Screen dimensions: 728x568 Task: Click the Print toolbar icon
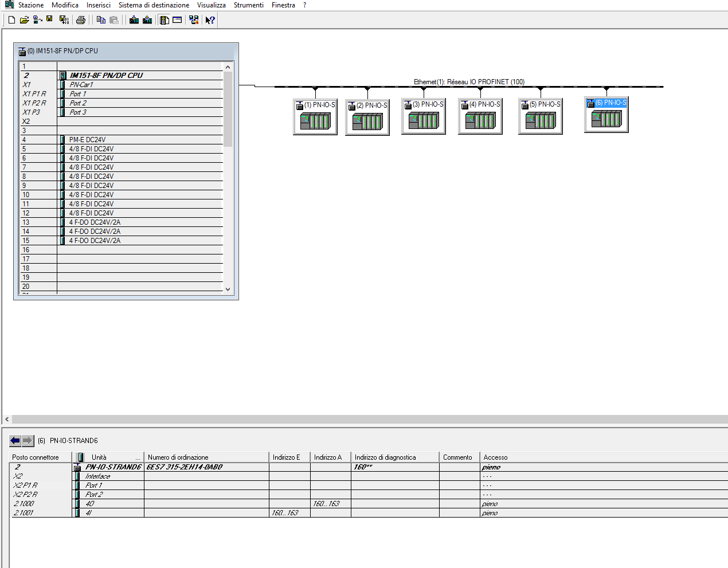[x=81, y=20]
